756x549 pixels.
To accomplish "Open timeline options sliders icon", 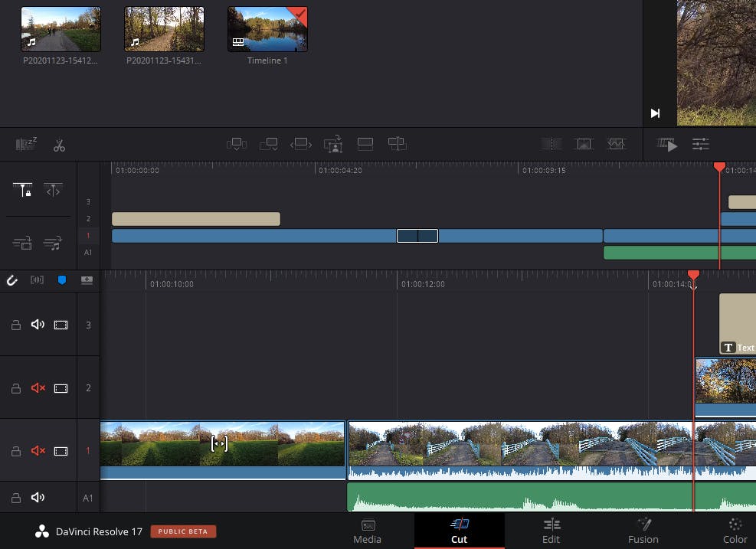I will (x=700, y=144).
